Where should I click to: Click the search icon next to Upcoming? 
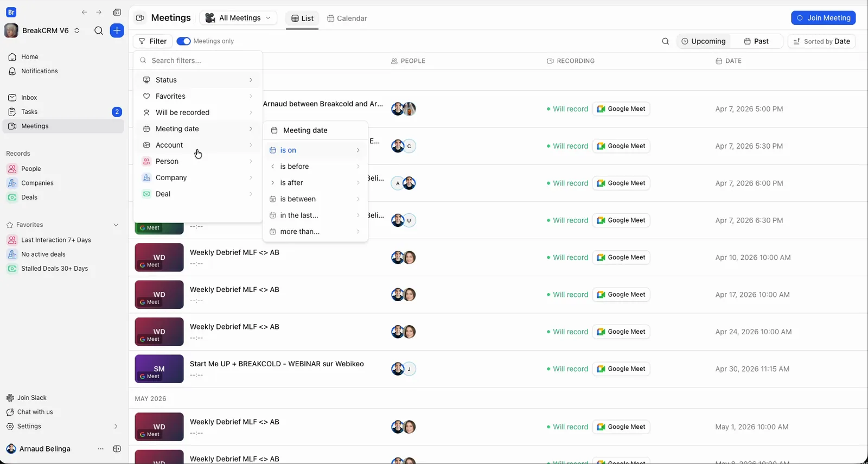coord(666,41)
